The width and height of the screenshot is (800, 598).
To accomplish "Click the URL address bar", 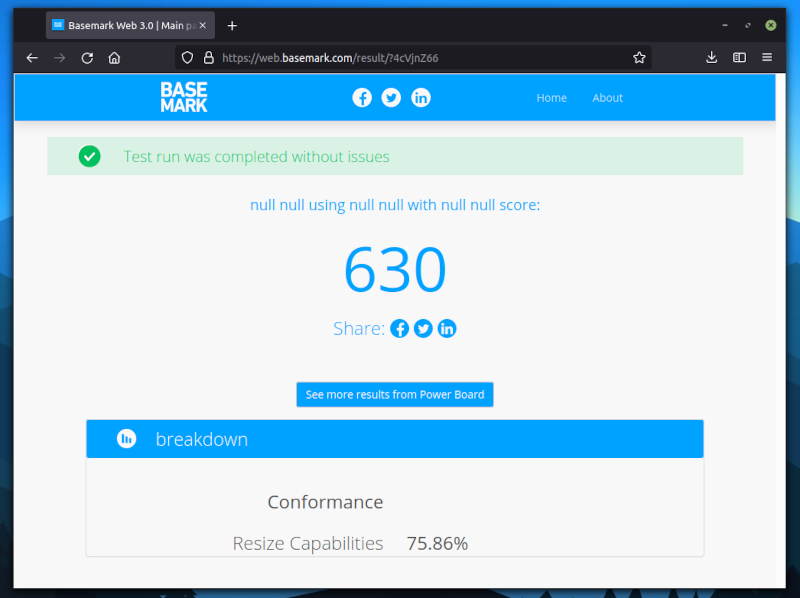I will pyautogui.click(x=413, y=58).
